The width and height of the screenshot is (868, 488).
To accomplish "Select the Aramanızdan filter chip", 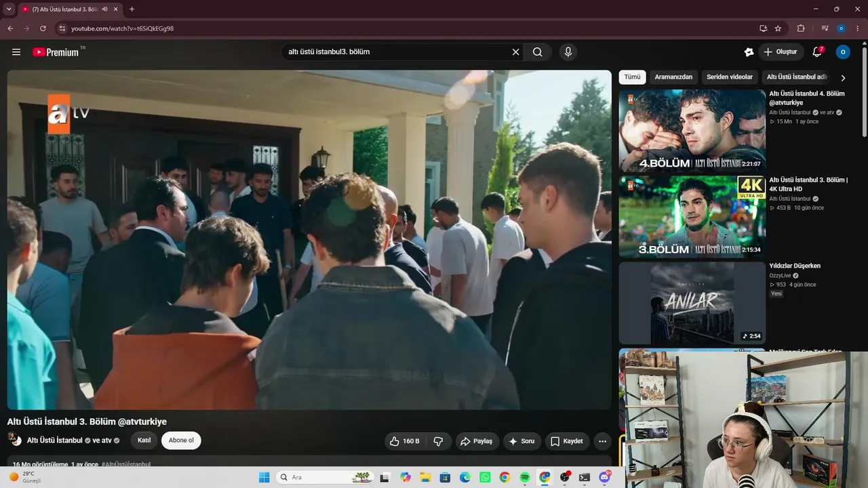I will point(673,77).
